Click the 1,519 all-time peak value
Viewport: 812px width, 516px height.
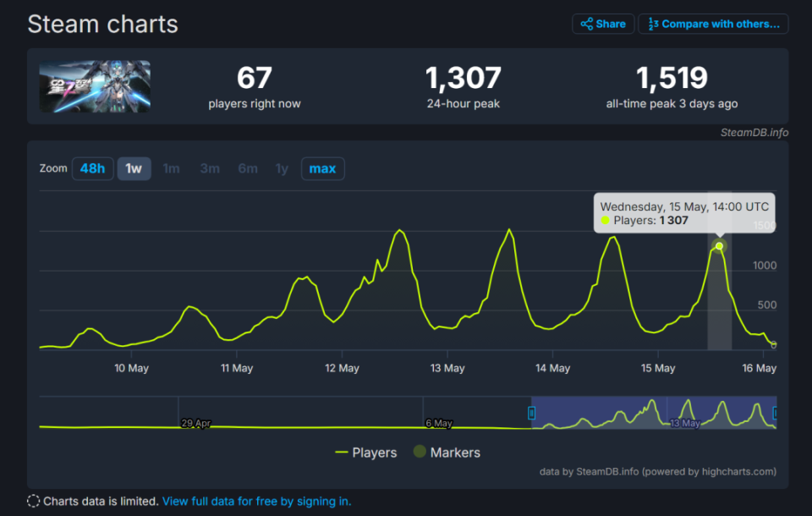pyautogui.click(x=672, y=78)
